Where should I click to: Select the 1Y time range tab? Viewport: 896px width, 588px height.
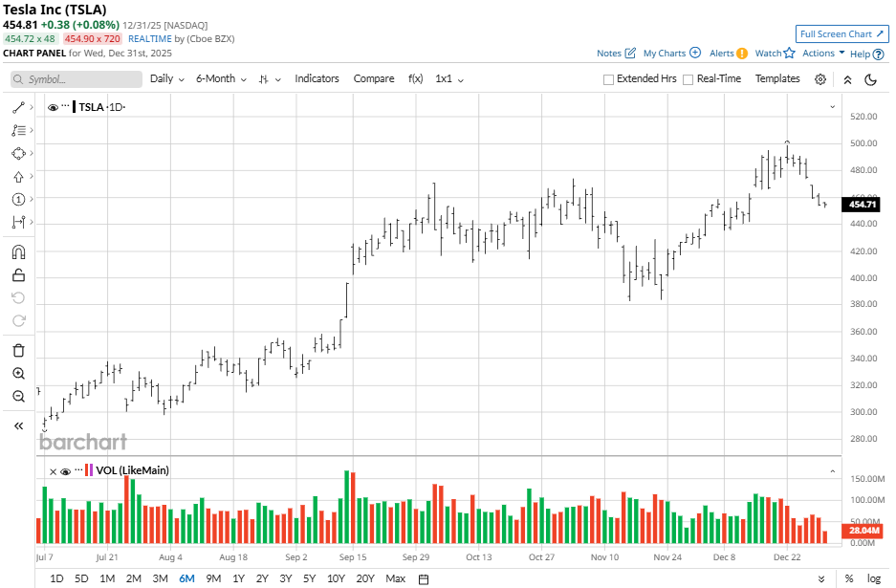(238, 578)
